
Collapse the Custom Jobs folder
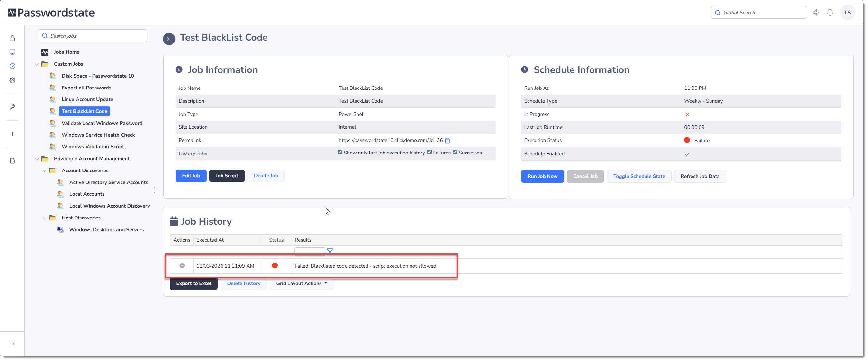(37, 64)
